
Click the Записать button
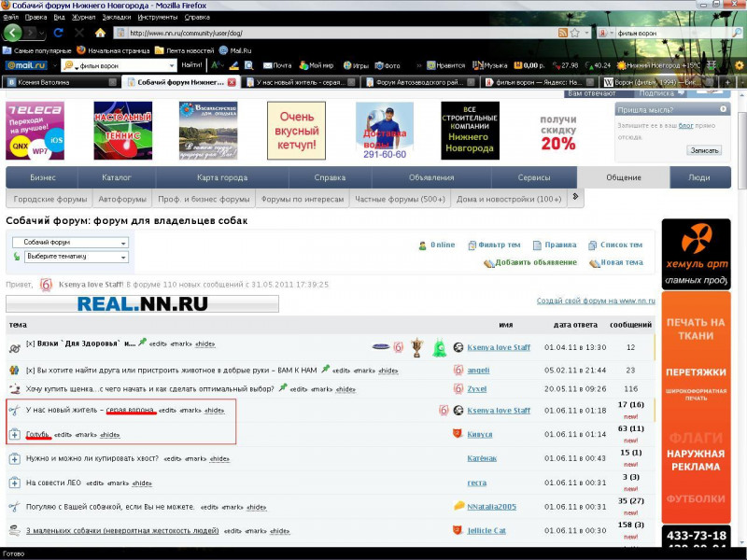[704, 150]
